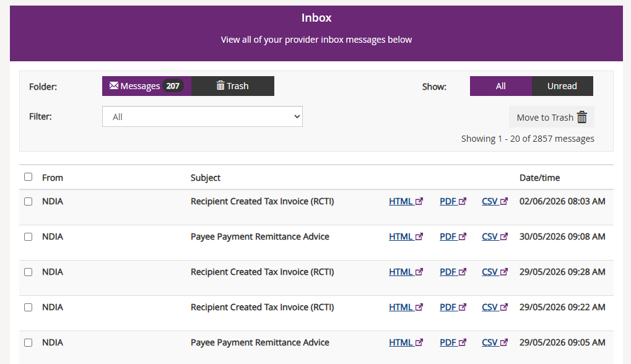Click Remittance Advice subject dated 29/05/2026 09:05
This screenshot has height=364, width=631.
(x=260, y=342)
